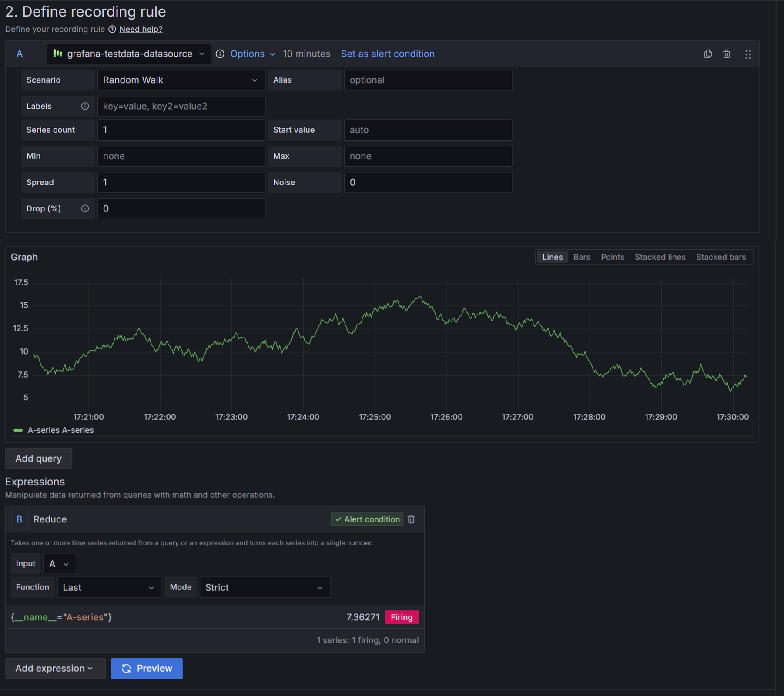The height and width of the screenshot is (696, 784).
Task: Open the Scenario Random Walk dropdown
Action: click(181, 80)
